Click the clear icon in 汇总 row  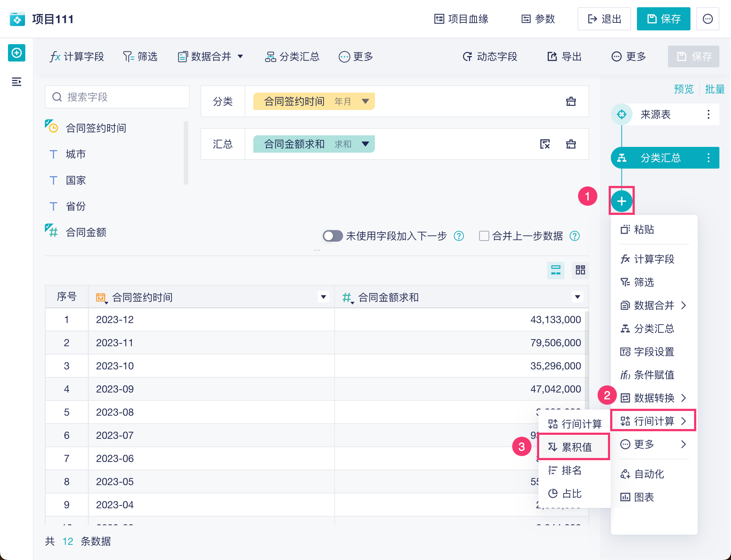pos(545,144)
